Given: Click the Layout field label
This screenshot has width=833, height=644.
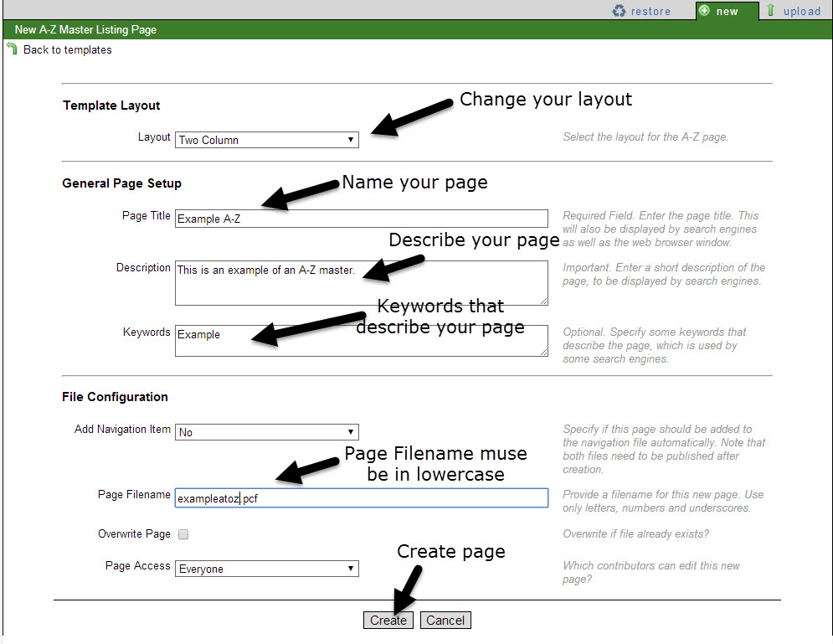Looking at the screenshot, I should [154, 137].
